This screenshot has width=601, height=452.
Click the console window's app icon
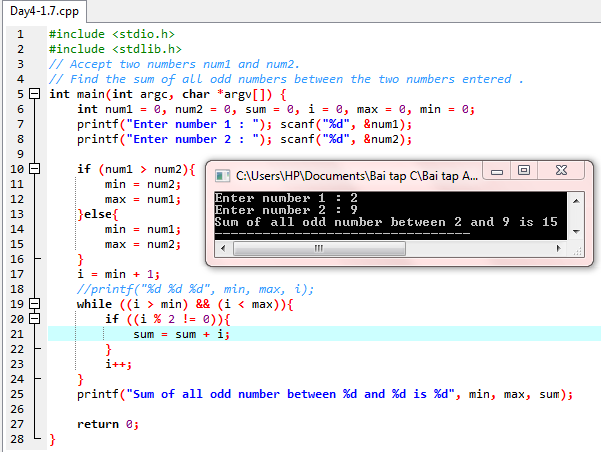point(222,176)
